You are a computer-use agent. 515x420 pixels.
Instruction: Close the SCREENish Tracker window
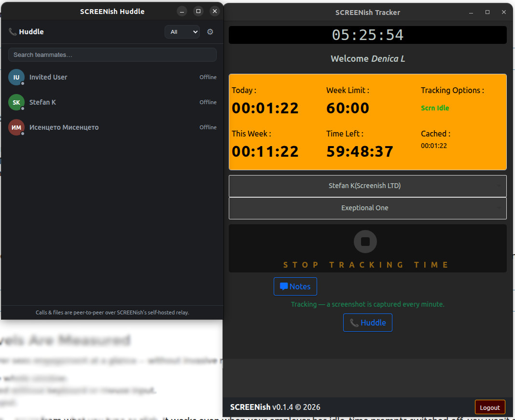pyautogui.click(x=504, y=12)
